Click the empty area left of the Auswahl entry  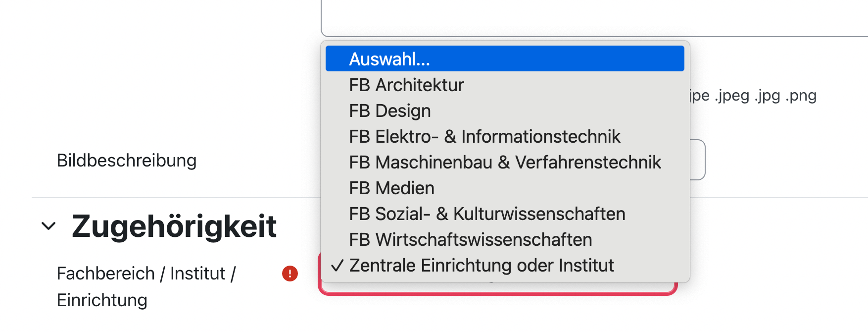click(337, 59)
